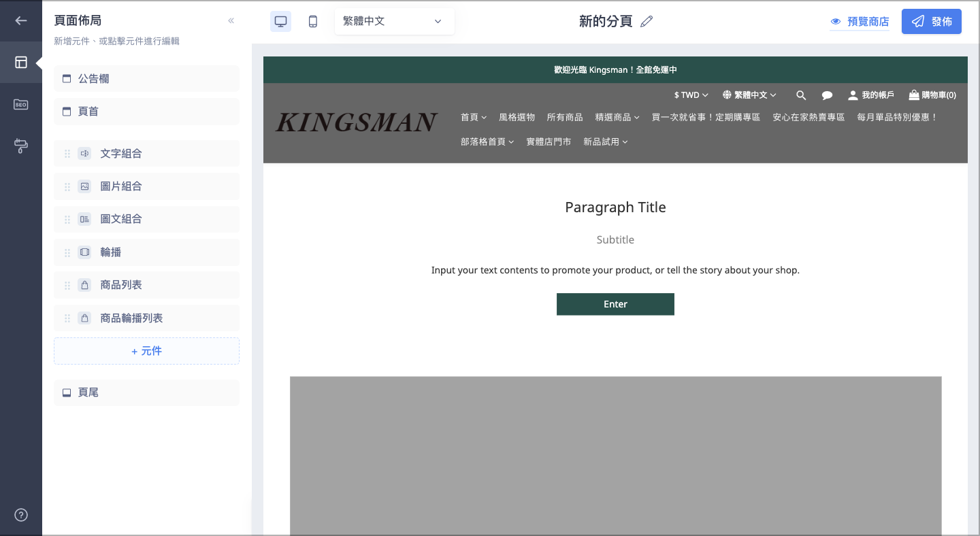Select the 商品輪播列表 component
Image resolution: width=980 pixels, height=536 pixels.
point(146,318)
